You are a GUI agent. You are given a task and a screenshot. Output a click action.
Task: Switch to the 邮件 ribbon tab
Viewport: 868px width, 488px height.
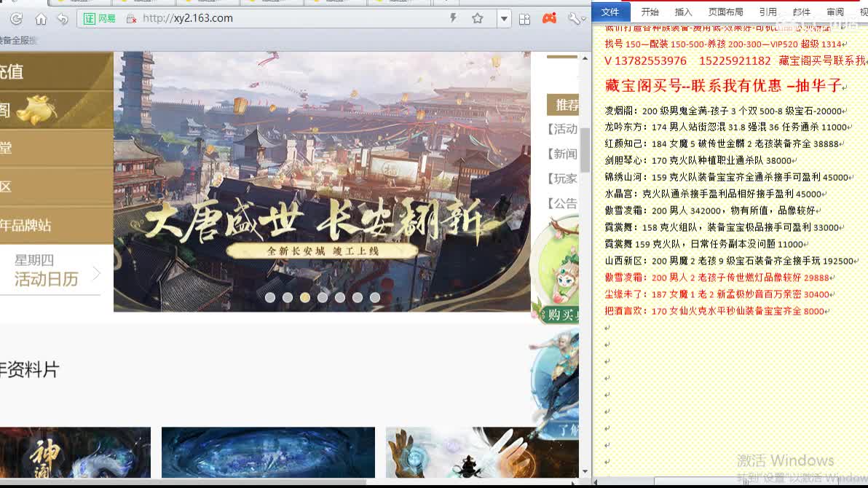(802, 12)
